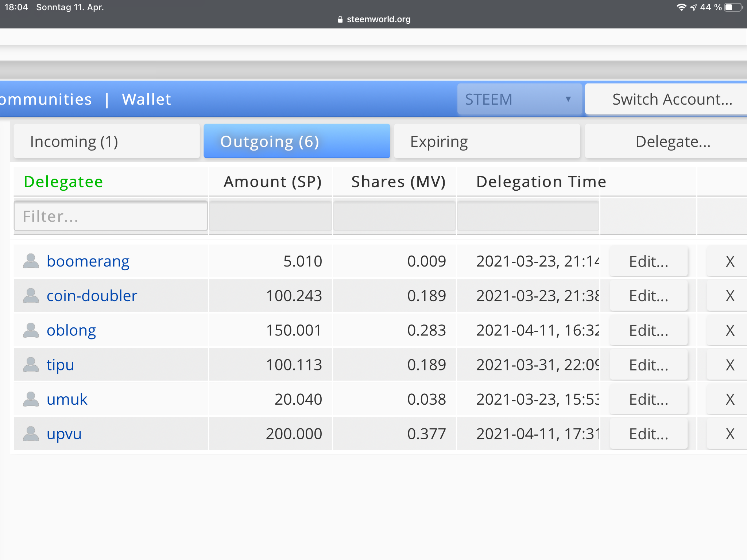Screen dimensions: 747x560
Task: Sort by Amount (SP) column header
Action: [x=272, y=182]
